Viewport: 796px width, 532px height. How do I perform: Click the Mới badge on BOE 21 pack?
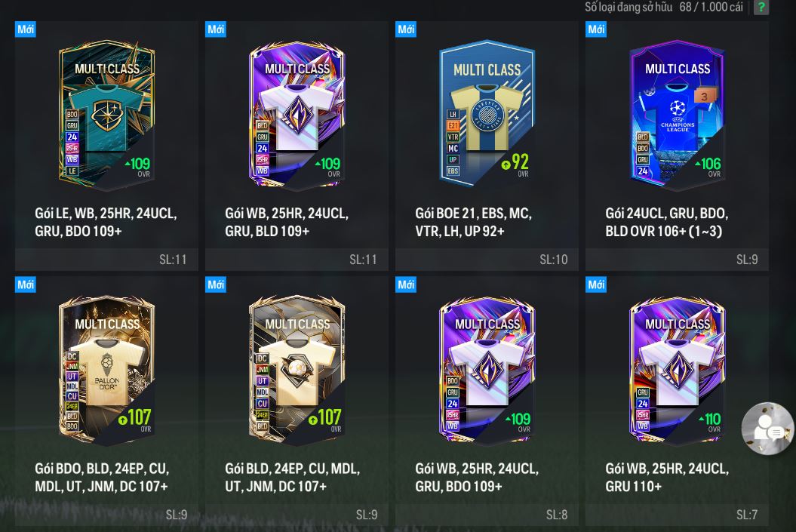pos(406,29)
